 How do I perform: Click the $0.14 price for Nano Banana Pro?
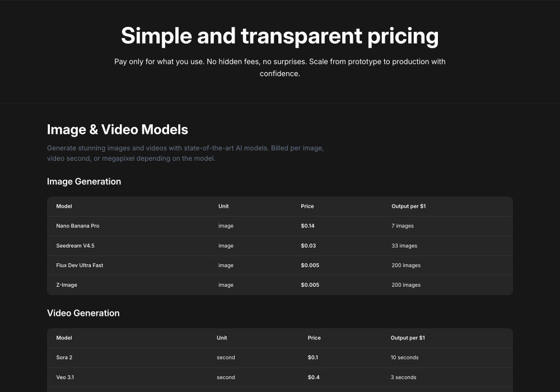tap(307, 226)
